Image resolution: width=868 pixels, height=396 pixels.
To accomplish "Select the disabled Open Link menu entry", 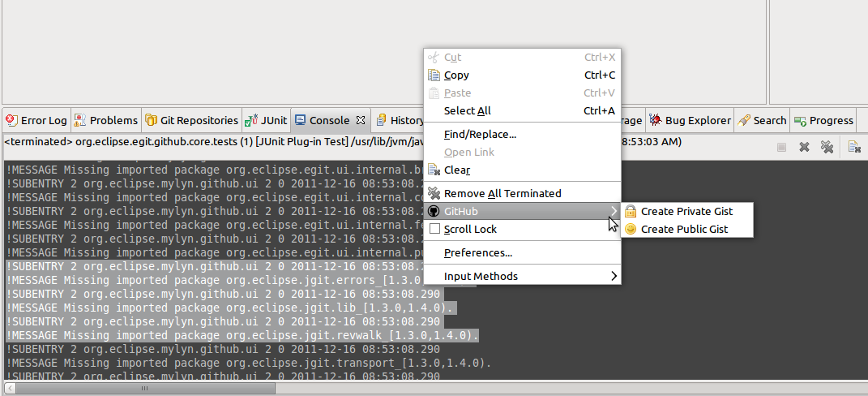I will (522, 152).
